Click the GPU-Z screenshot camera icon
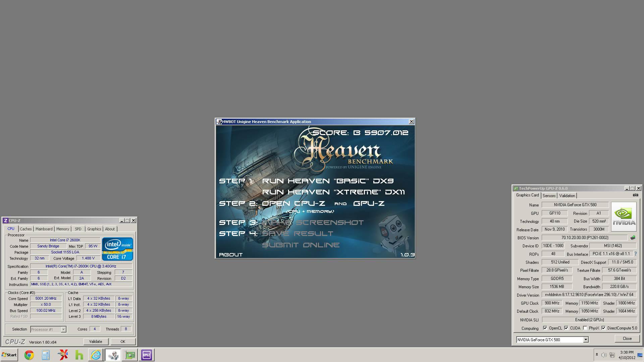 pos(635,195)
